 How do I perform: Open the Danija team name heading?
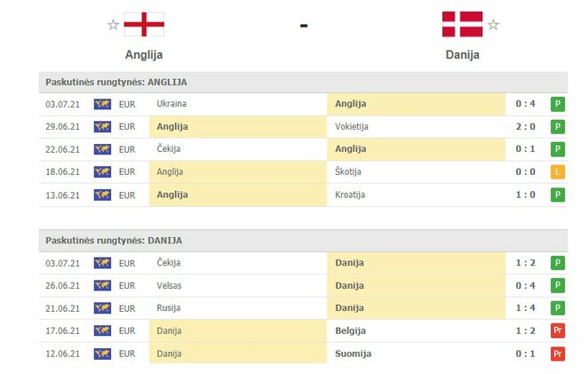(x=463, y=55)
